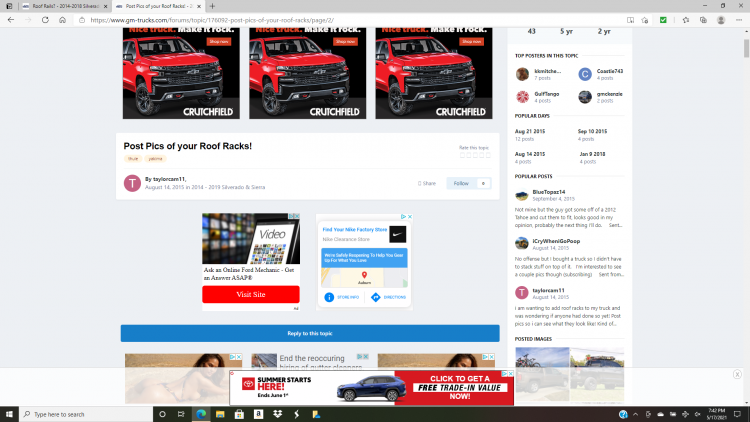Open Amazon app on the taskbar

point(258,414)
